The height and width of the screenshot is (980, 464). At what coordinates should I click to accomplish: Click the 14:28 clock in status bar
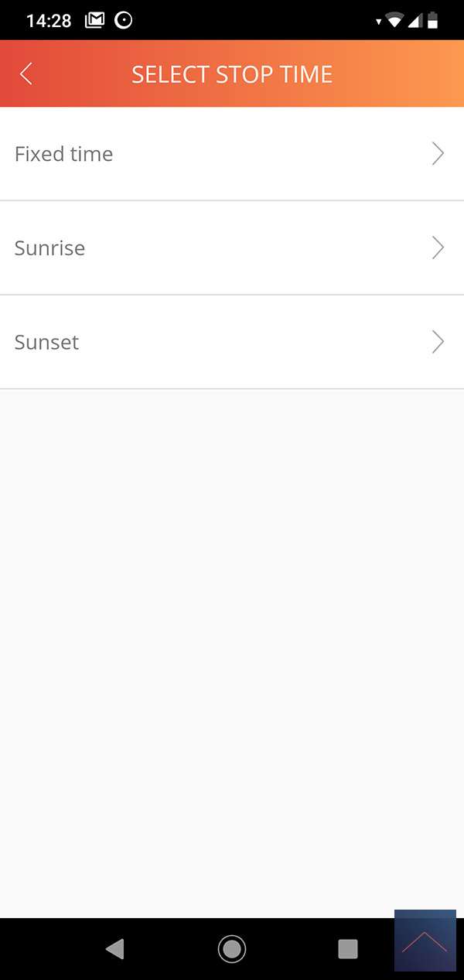pyautogui.click(x=49, y=21)
